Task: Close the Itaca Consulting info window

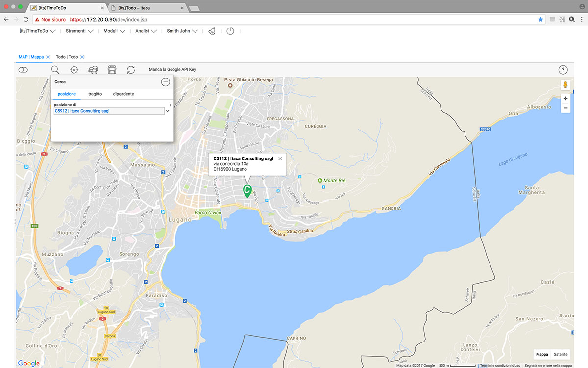Action: click(x=280, y=158)
